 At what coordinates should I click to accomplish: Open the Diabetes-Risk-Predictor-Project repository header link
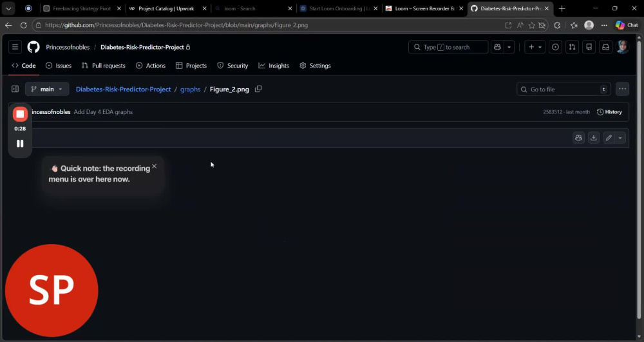tap(142, 47)
